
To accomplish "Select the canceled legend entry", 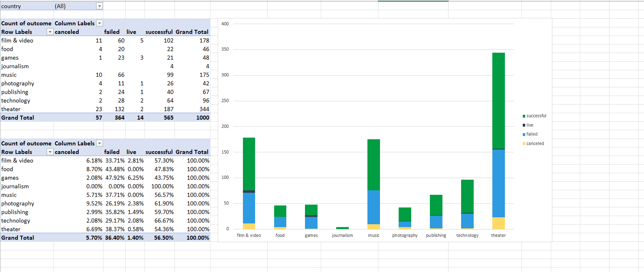I will [535, 144].
